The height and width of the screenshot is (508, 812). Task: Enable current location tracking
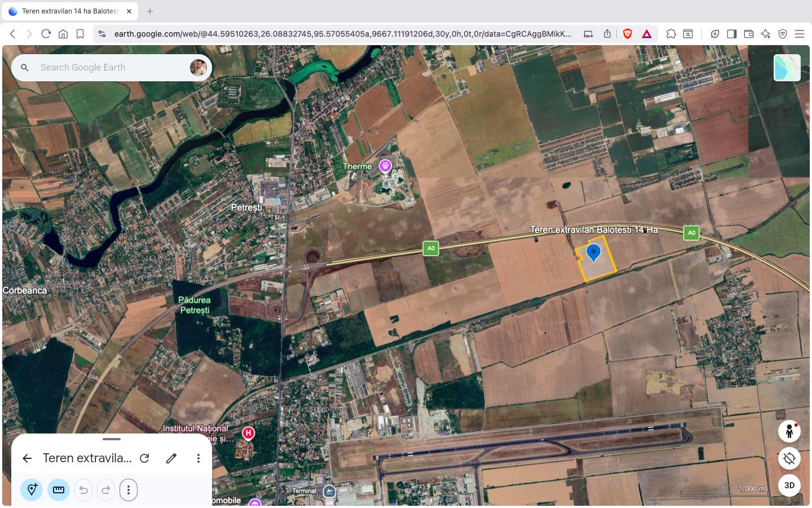(789, 458)
